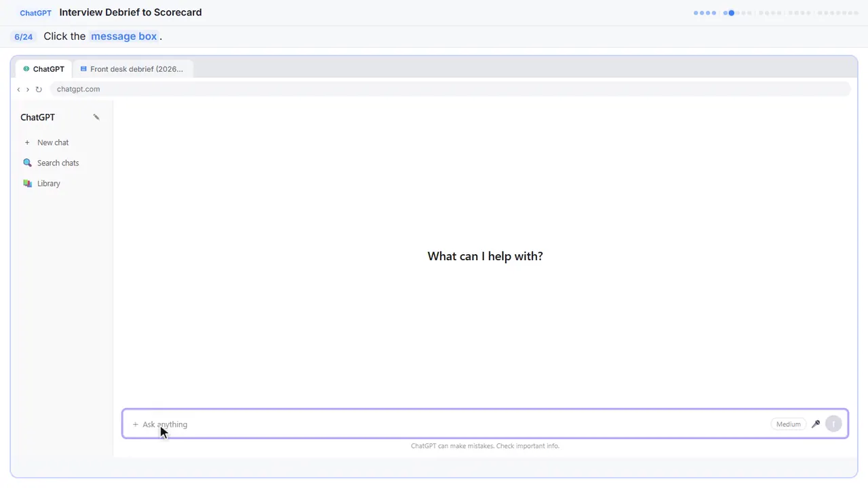Screen dimensions: 868x488
Task: Click the plus icon next to New chat
Action: [x=27, y=142]
